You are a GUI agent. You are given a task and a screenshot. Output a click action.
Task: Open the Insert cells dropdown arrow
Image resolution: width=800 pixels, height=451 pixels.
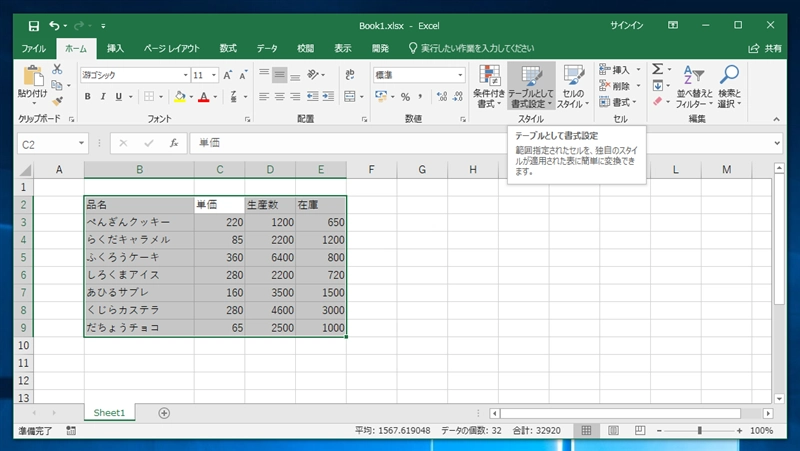tap(638, 70)
